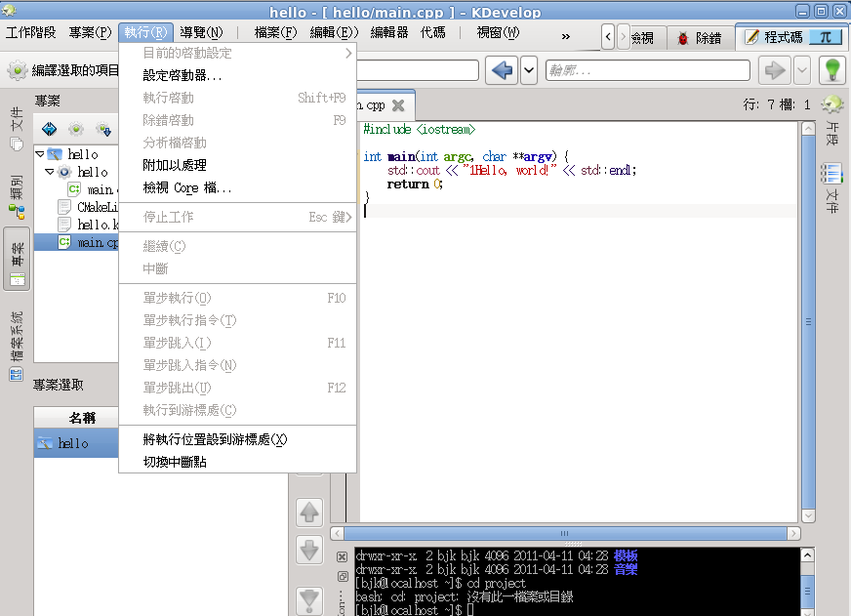This screenshot has height=616, width=851.
Task: Click the move-down arrow button
Action: click(x=309, y=550)
